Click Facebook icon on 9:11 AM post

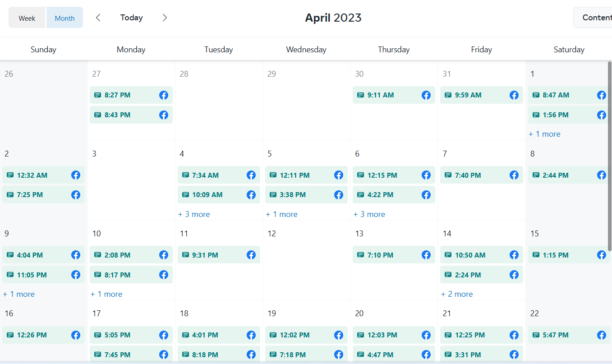point(426,95)
